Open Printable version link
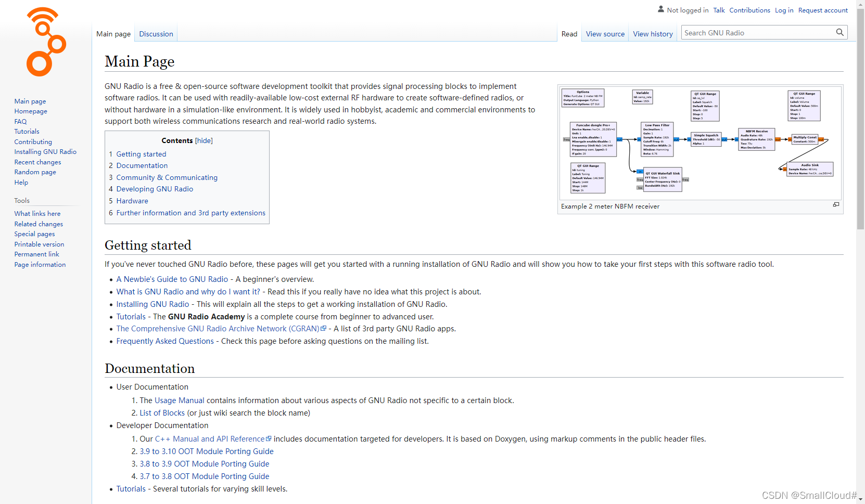The image size is (865, 504). (x=39, y=244)
